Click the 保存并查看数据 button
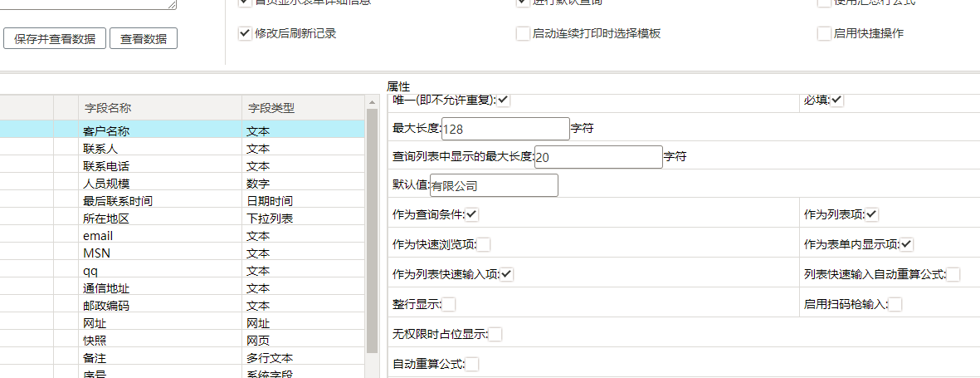The width and height of the screenshot is (980, 378). (55, 39)
